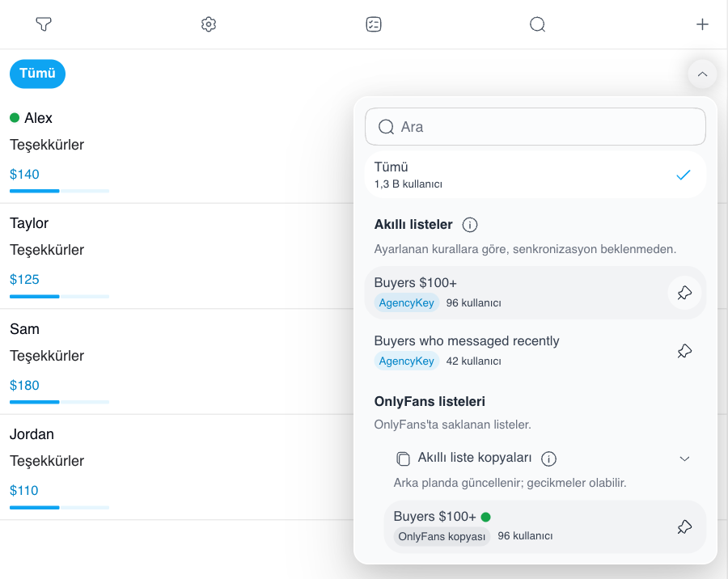The height and width of the screenshot is (579, 728).
Task: Click the blue checkmark on Tümü row
Action: coord(683,175)
